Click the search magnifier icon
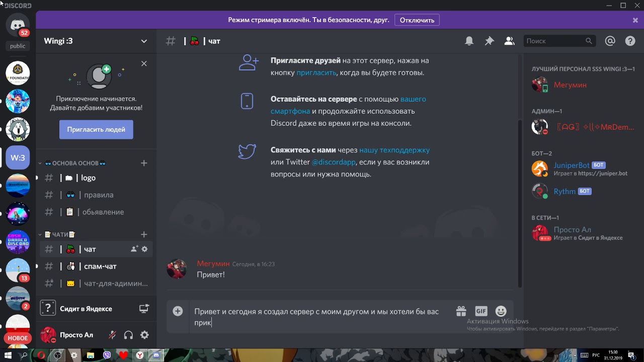This screenshot has width=644, height=362. pos(589,41)
